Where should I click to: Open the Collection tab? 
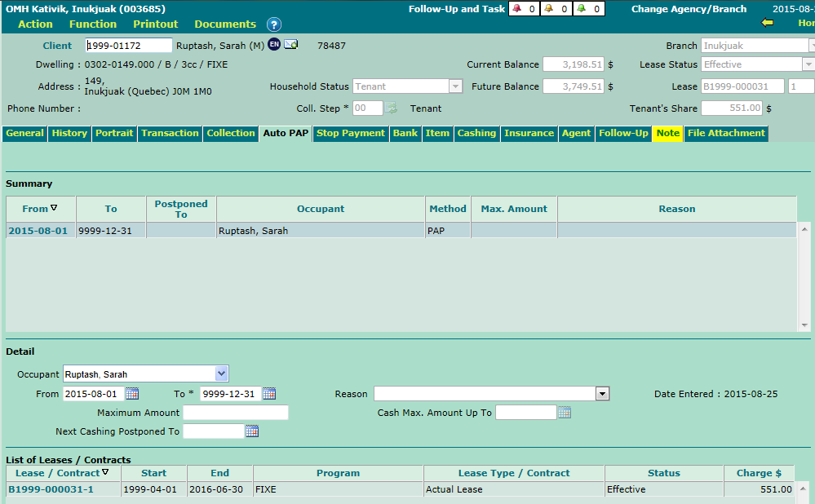tap(231, 133)
